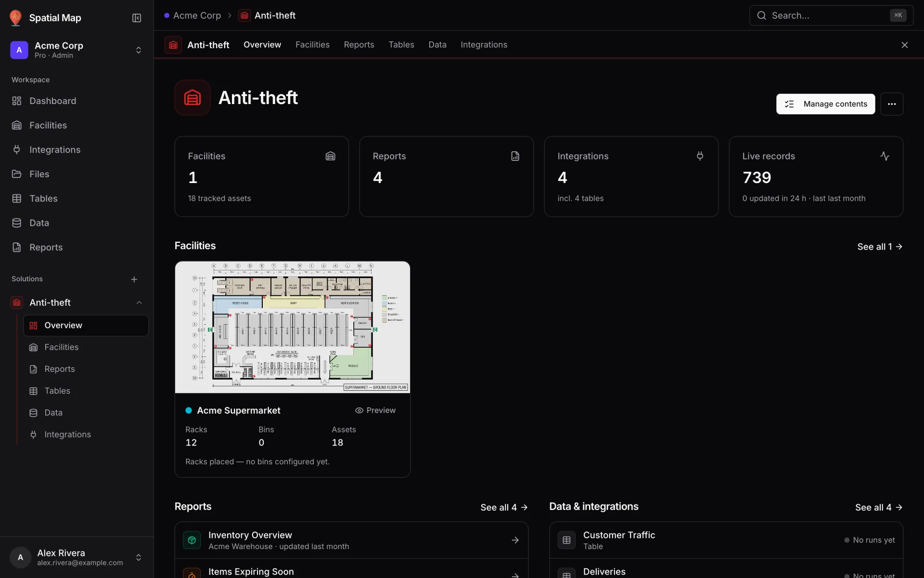
Task: Open Tables in the Workspace section
Action: click(77, 198)
